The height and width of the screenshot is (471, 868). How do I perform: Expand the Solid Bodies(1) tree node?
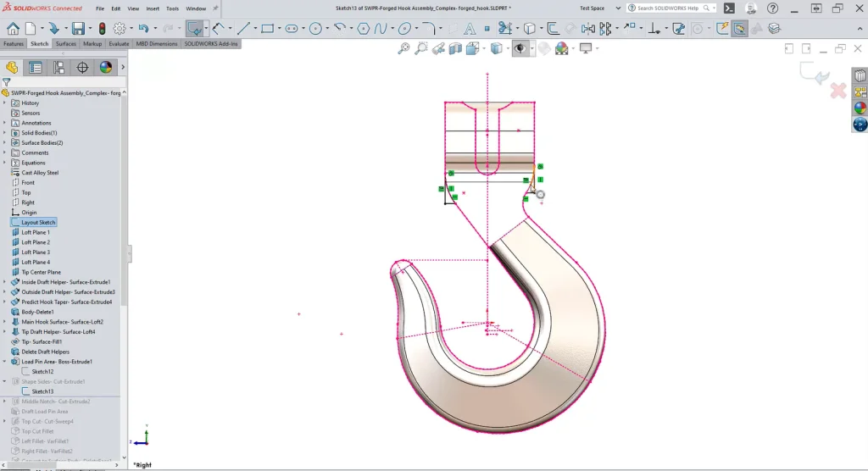click(4, 133)
